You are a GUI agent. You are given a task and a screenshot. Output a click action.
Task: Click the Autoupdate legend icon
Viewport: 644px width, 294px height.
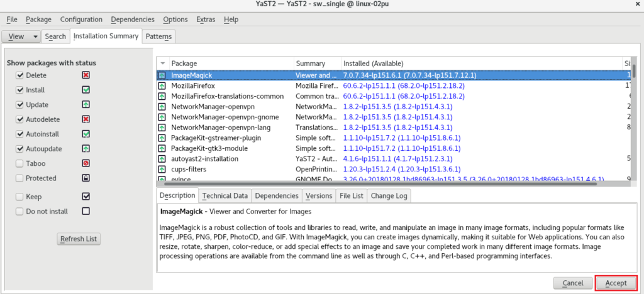click(x=86, y=149)
